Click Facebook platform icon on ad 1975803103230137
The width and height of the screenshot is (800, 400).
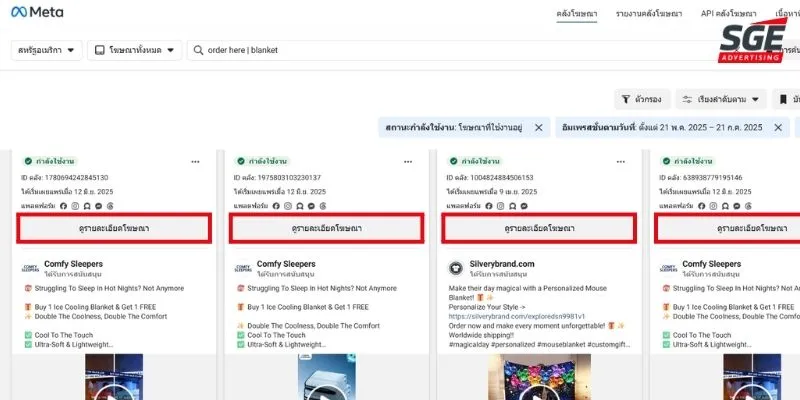point(276,206)
